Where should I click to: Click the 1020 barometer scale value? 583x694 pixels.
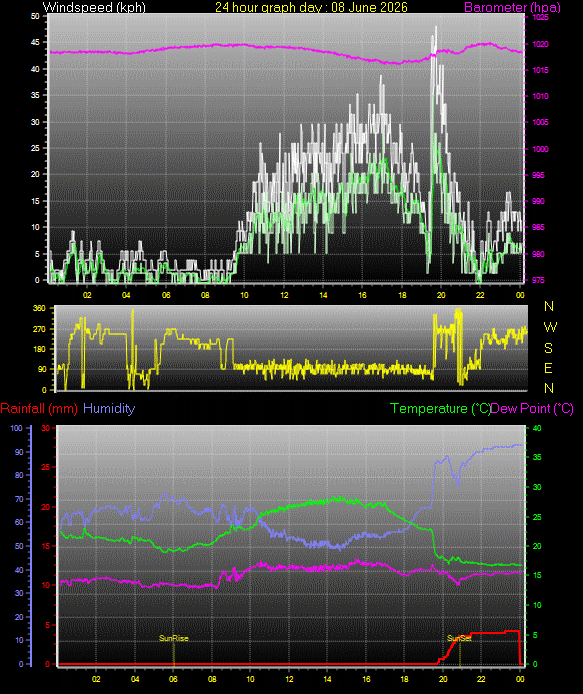[x=540, y=44]
